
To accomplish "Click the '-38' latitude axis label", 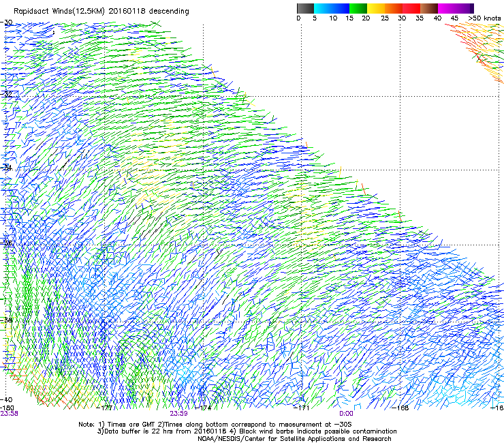I will (6, 320).
